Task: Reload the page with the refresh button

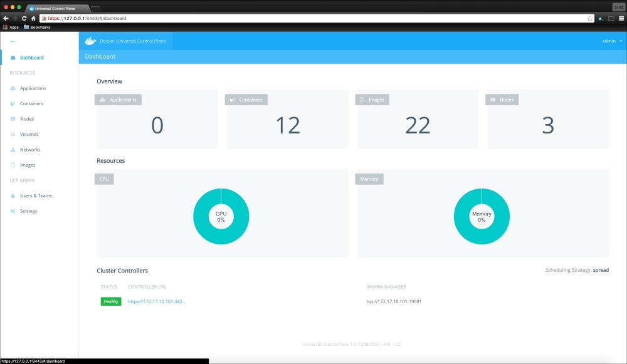Action: click(x=24, y=18)
